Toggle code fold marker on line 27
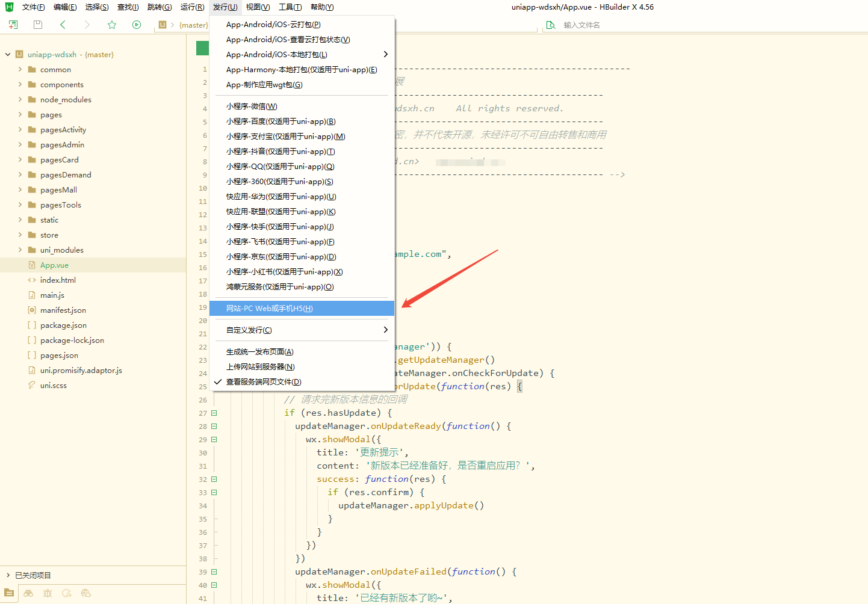Screen dimensions: 868x604 [x=214, y=413]
